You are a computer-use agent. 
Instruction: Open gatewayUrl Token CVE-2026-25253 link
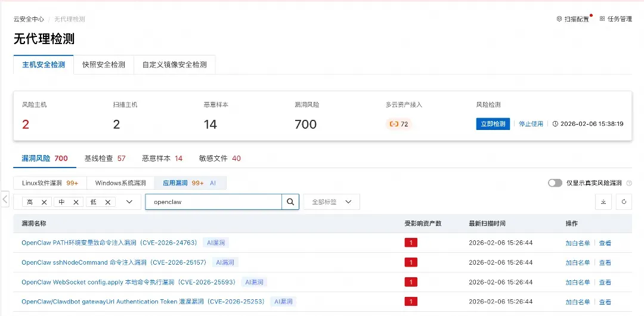(x=143, y=302)
